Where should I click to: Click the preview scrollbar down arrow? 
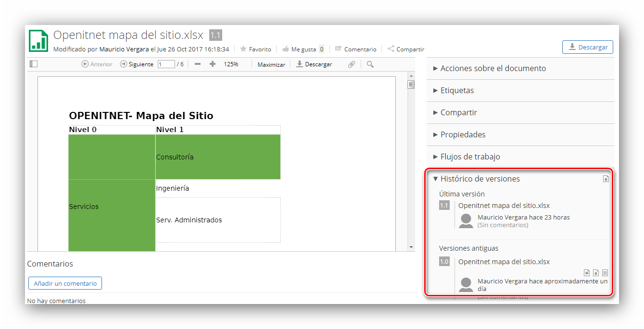(x=411, y=247)
